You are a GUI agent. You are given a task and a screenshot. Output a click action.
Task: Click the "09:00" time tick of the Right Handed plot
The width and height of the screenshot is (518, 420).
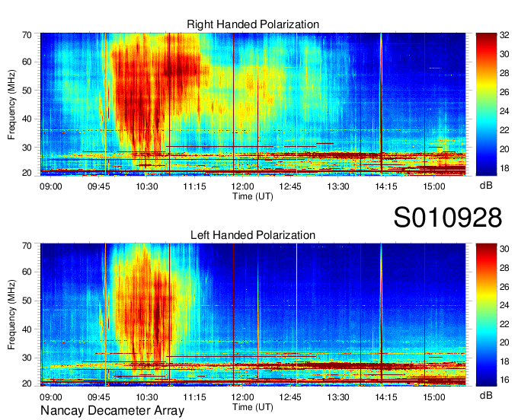point(51,186)
